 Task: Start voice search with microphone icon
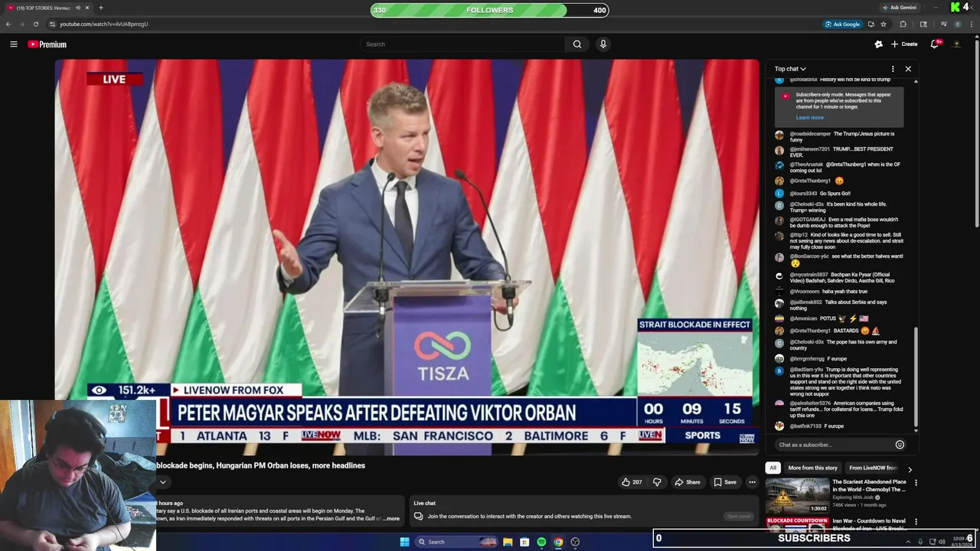point(603,44)
